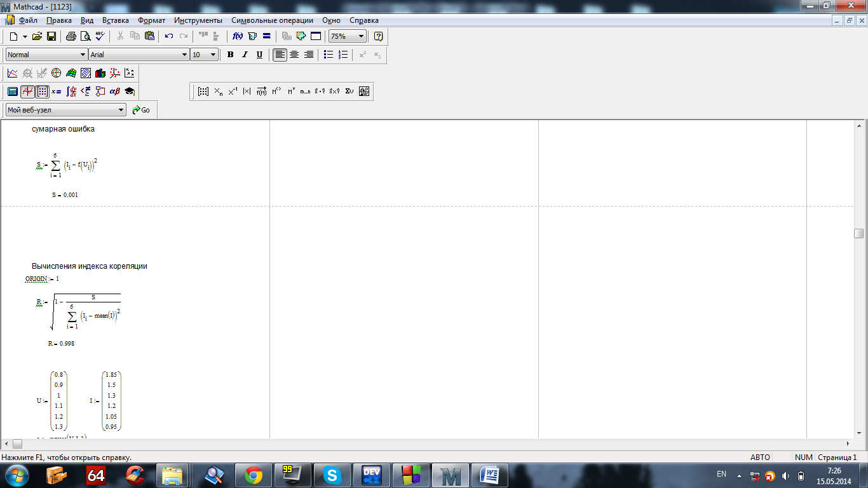The image size is (868, 488).
Task: Switch to Word from the taskbar
Action: point(489,475)
